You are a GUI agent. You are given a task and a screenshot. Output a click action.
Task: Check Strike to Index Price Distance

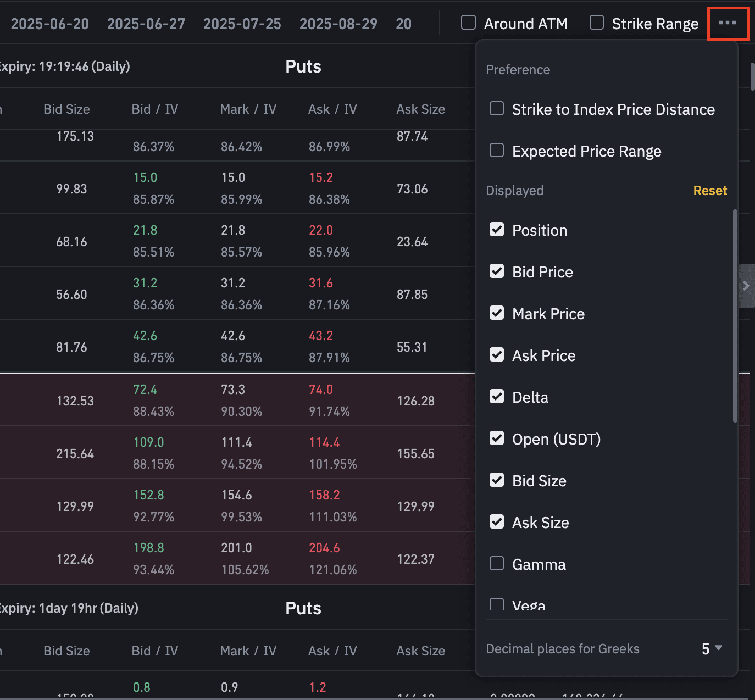coord(497,109)
